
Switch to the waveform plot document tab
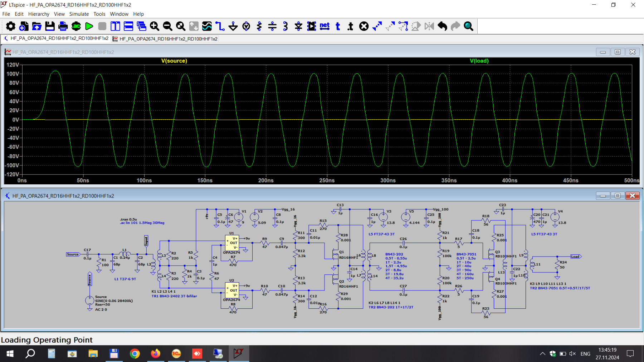165,39
